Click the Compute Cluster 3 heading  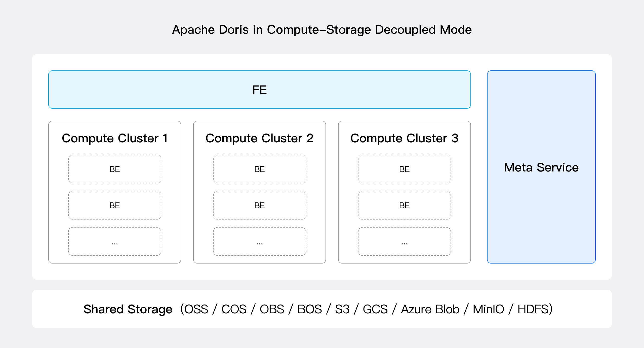point(404,138)
